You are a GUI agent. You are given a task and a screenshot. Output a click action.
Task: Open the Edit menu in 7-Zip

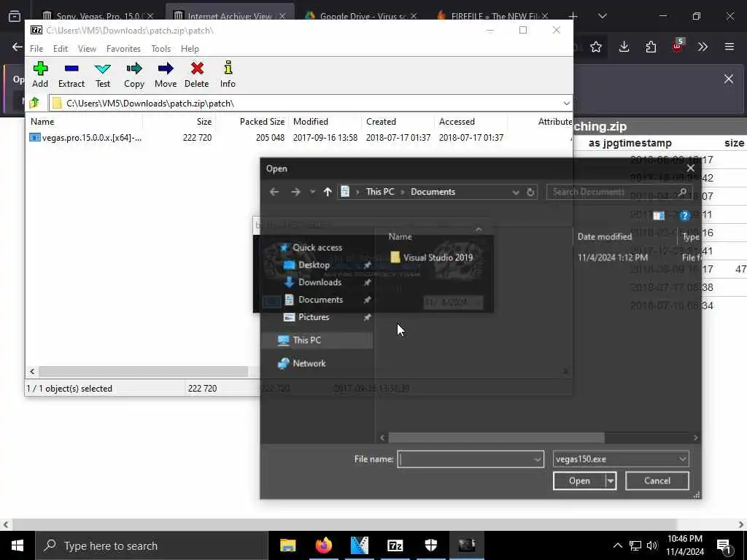pos(61,49)
